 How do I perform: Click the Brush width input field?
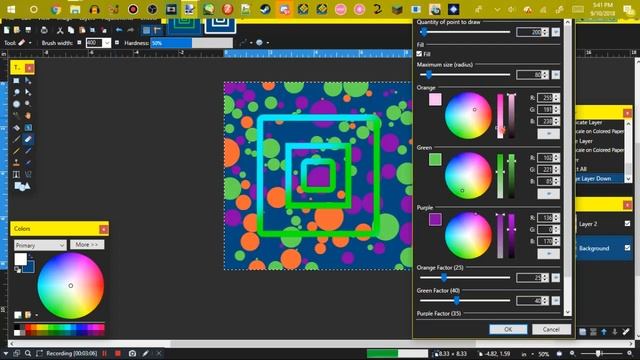click(x=94, y=43)
